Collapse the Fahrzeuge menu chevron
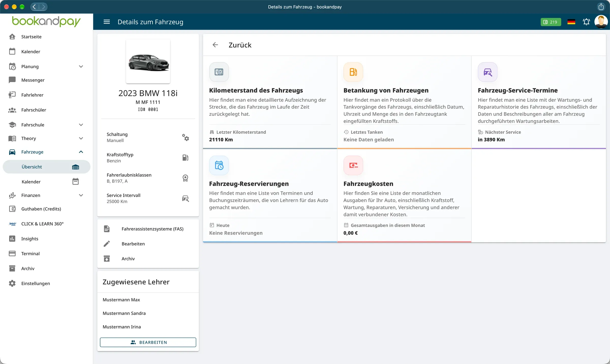Image resolution: width=610 pixels, height=364 pixels. pyautogui.click(x=81, y=152)
